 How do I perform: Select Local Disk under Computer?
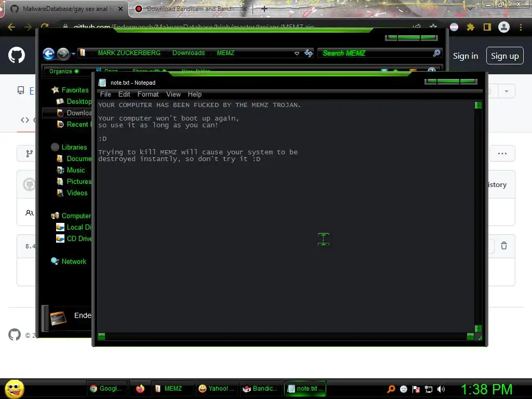pyautogui.click(x=74, y=228)
